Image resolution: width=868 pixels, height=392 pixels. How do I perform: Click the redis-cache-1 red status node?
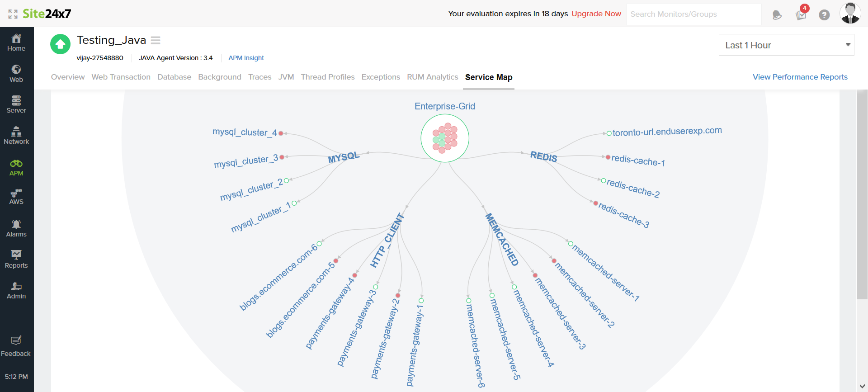click(608, 157)
